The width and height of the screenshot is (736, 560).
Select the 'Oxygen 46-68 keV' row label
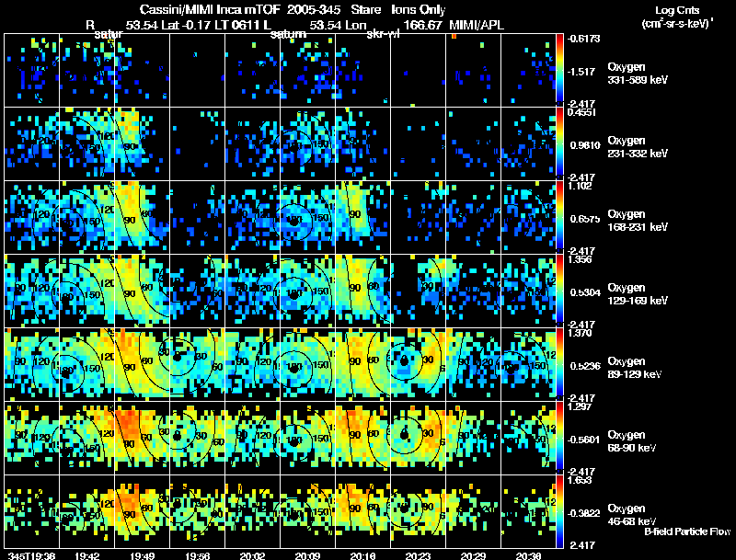coord(632,515)
